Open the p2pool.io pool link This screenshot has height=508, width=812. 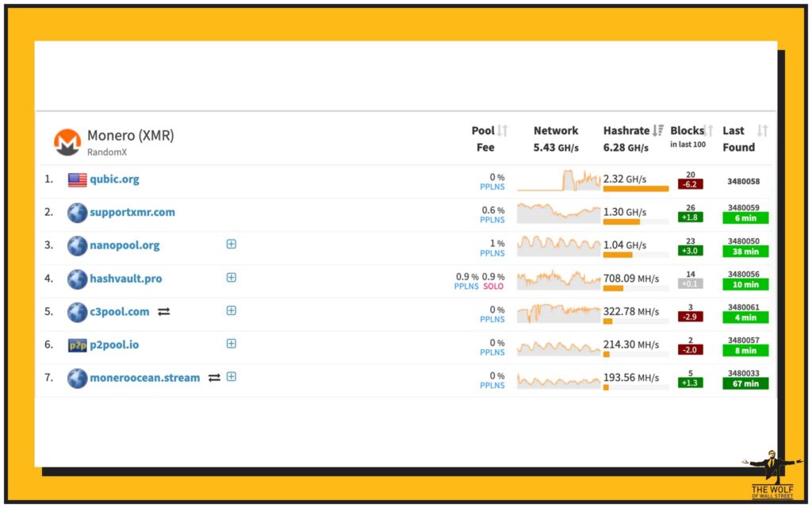coord(114,344)
